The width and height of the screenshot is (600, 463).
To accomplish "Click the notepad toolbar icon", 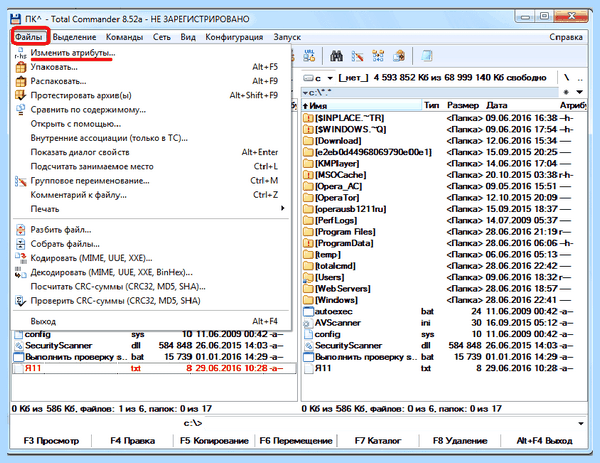I will tap(427, 56).
